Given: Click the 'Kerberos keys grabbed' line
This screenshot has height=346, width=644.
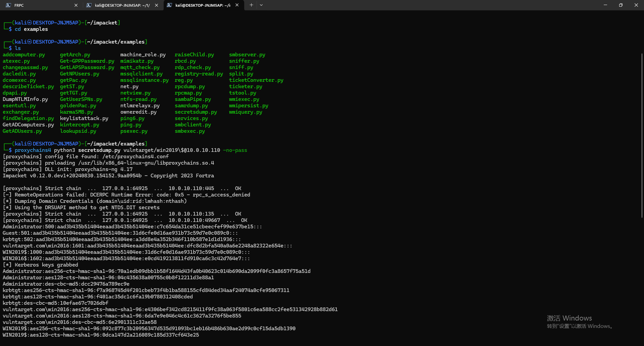Looking at the screenshot, I should [x=41, y=265].
